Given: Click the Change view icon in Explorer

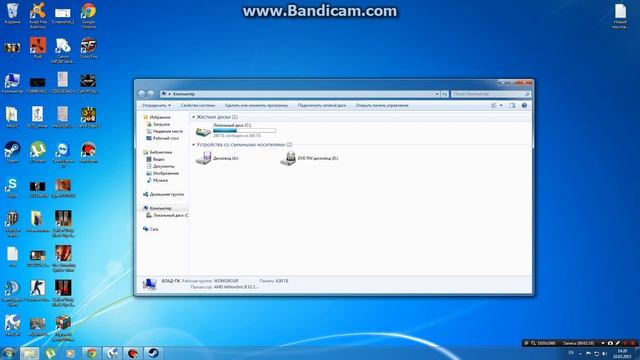Looking at the screenshot, I should [x=494, y=105].
